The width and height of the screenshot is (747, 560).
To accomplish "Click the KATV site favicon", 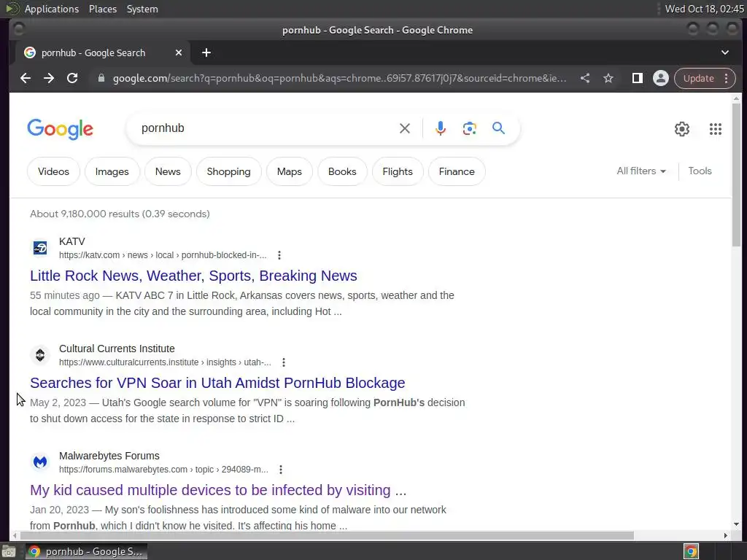I will (40, 248).
